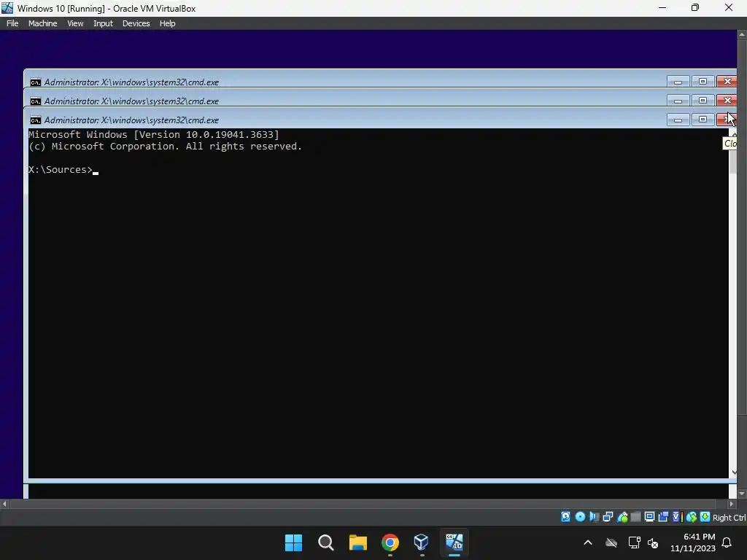
Task: Close the middle cmd.exe window
Action: coord(727,101)
